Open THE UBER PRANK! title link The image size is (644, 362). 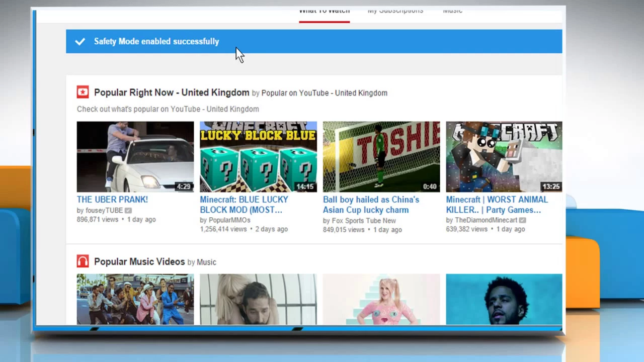point(112,200)
